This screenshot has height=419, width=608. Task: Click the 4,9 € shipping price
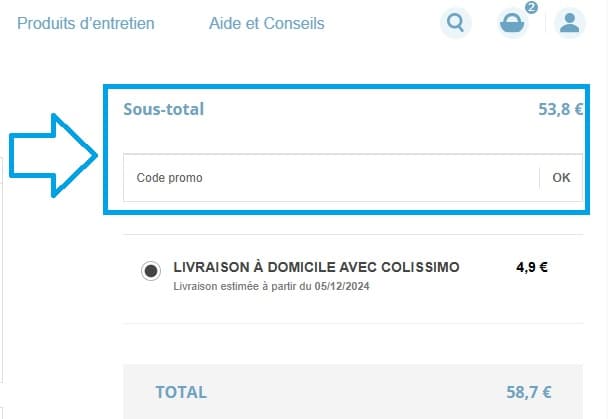pos(532,267)
